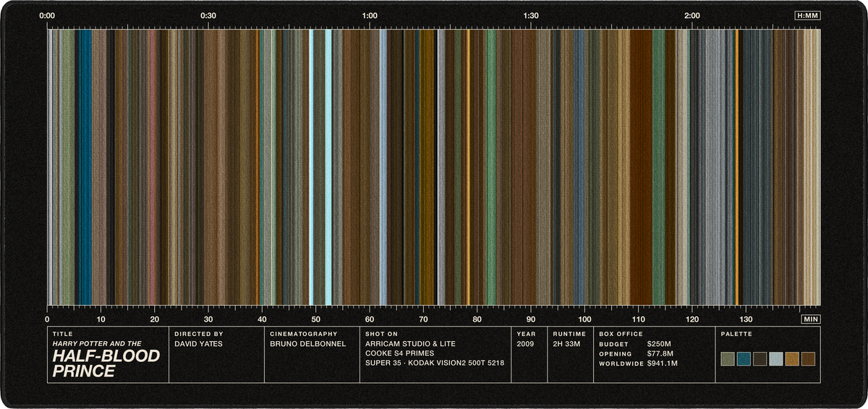
Task: Click the MIN unit badge
Action: tap(811, 319)
